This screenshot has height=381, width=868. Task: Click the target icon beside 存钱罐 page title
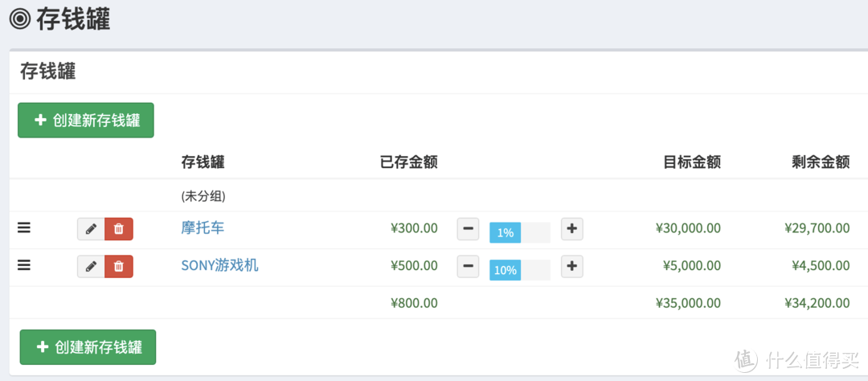(x=19, y=18)
